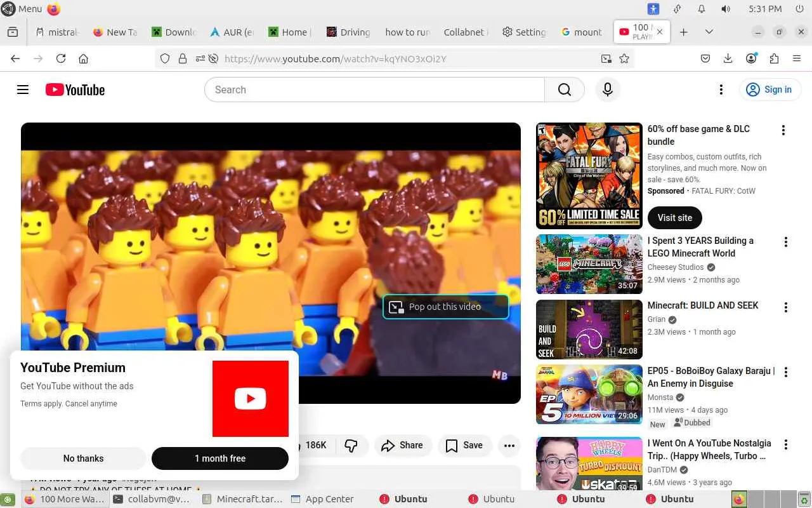Open options for BoBoiBoy Galaxy Baraju video
The height and width of the screenshot is (508, 812).
point(786,372)
